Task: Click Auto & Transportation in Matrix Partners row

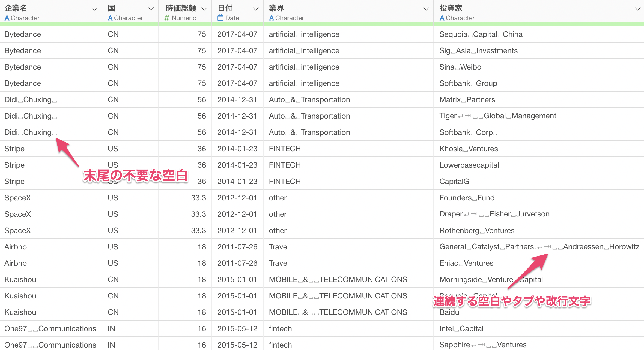Action: (x=309, y=99)
